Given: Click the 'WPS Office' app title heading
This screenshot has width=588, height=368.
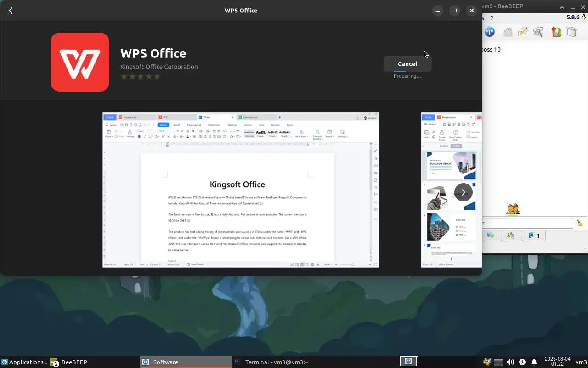Looking at the screenshot, I should coord(153,53).
